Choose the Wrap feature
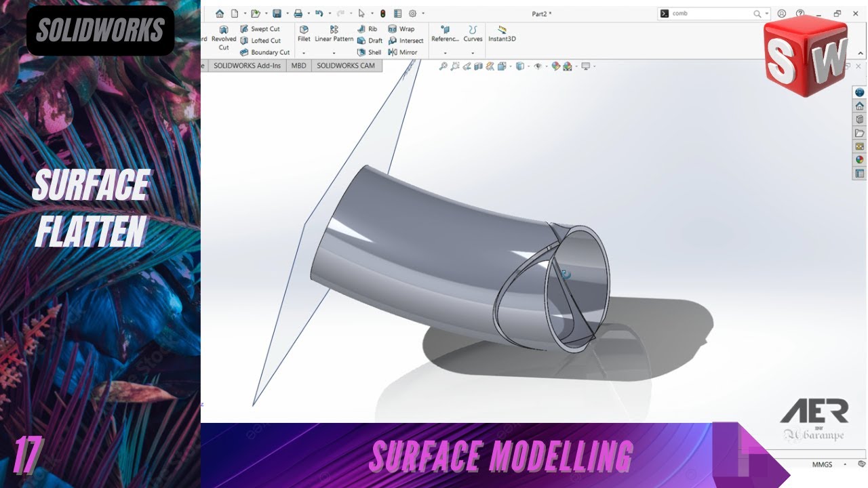Image resolution: width=868 pixels, height=488 pixels. [x=401, y=29]
